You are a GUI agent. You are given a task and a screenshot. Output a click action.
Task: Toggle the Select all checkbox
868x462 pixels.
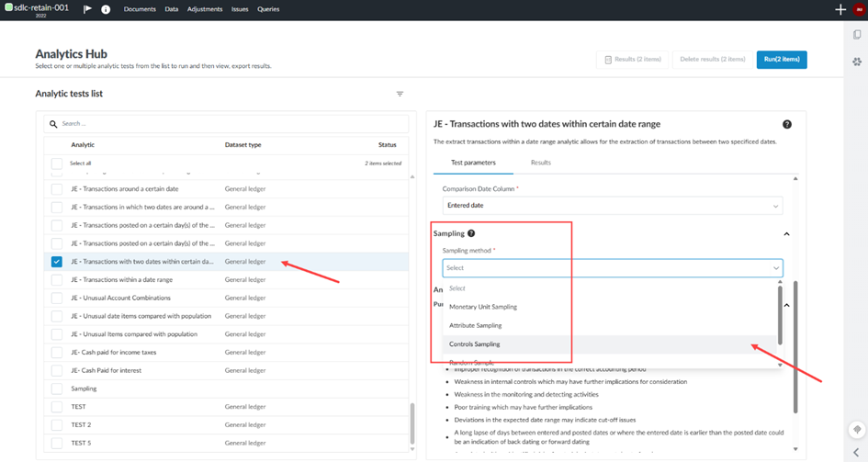[x=57, y=163]
